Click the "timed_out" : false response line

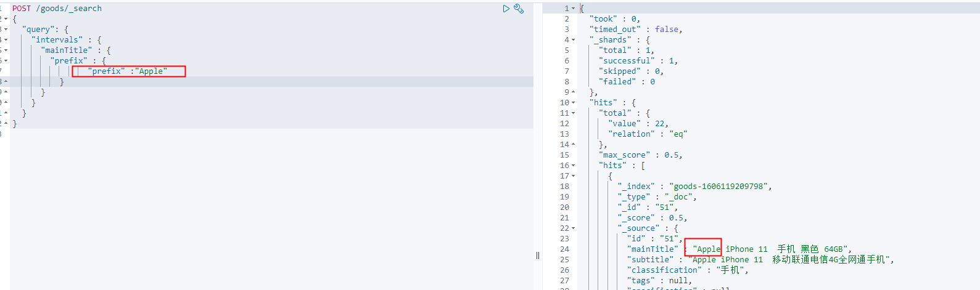coord(636,30)
